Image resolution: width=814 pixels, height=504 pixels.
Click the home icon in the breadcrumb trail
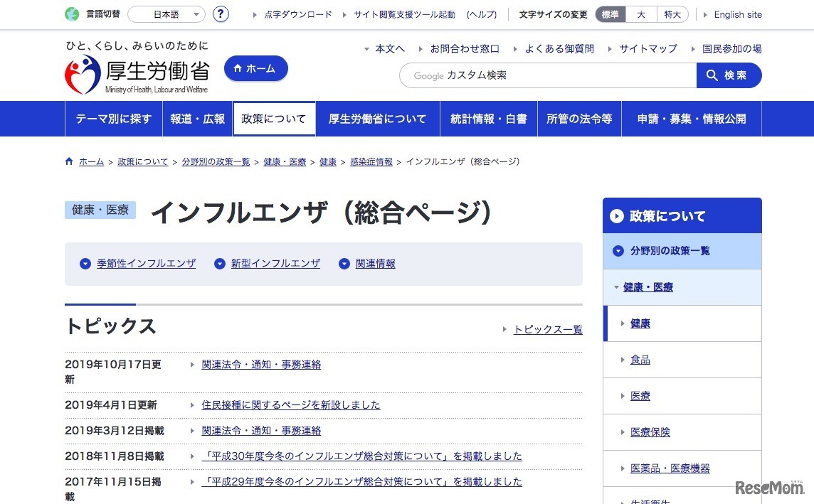68,161
